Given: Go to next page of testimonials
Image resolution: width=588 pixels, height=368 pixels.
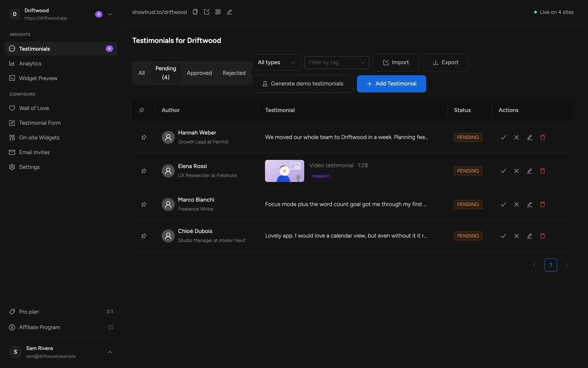Looking at the screenshot, I should [567, 265].
